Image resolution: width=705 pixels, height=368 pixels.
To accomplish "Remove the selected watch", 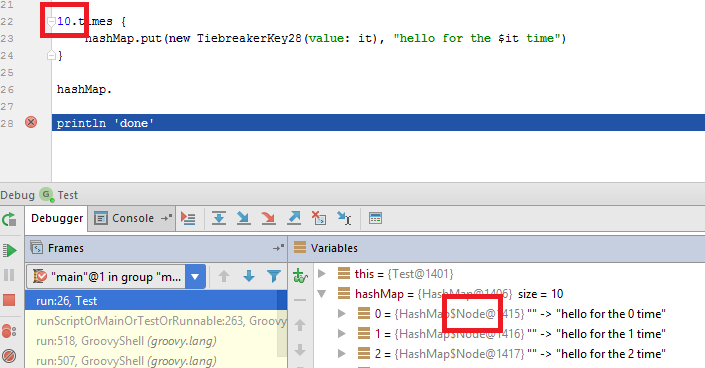I will pyautogui.click(x=300, y=300).
